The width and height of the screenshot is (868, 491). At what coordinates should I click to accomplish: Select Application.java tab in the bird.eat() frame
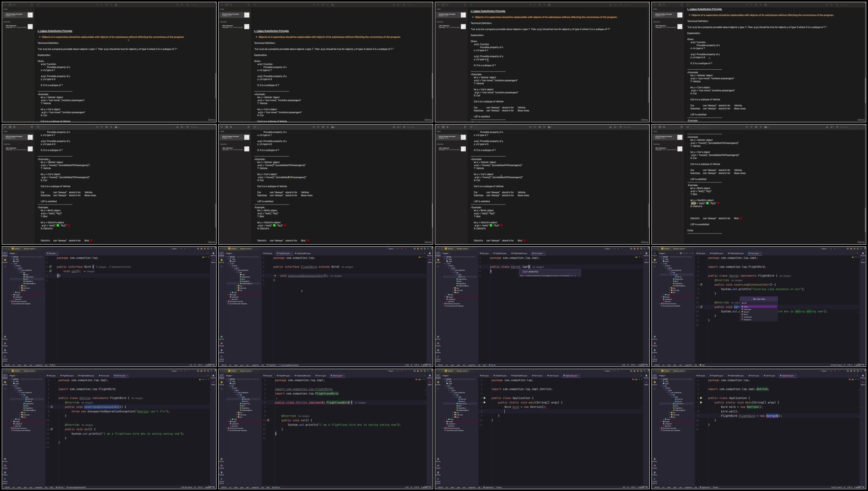click(788, 375)
